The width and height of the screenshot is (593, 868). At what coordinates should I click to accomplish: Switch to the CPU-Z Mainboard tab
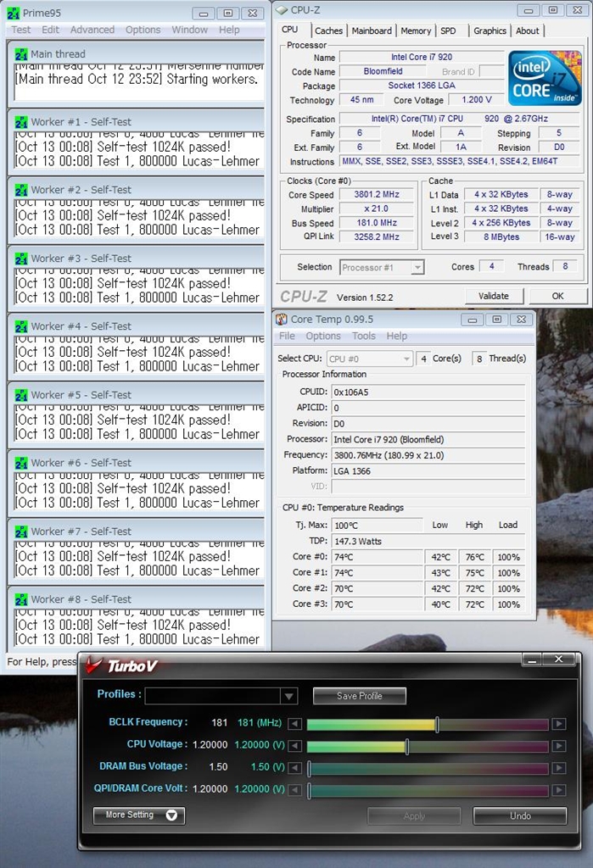click(x=372, y=31)
